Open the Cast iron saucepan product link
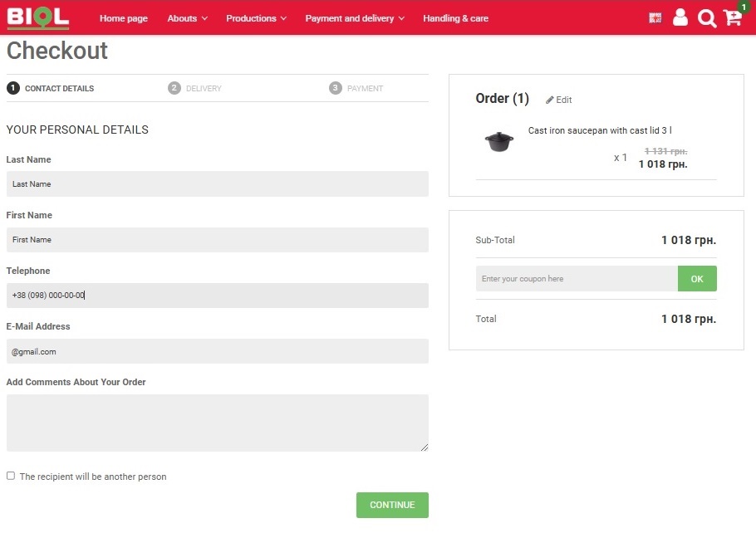The width and height of the screenshot is (756, 533). (x=600, y=130)
